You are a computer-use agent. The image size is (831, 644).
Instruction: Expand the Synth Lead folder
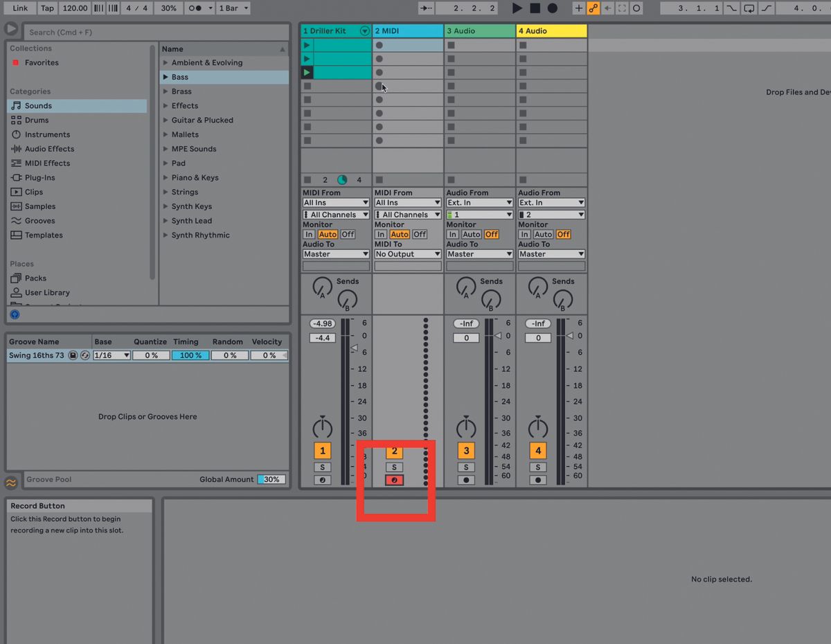click(x=166, y=221)
